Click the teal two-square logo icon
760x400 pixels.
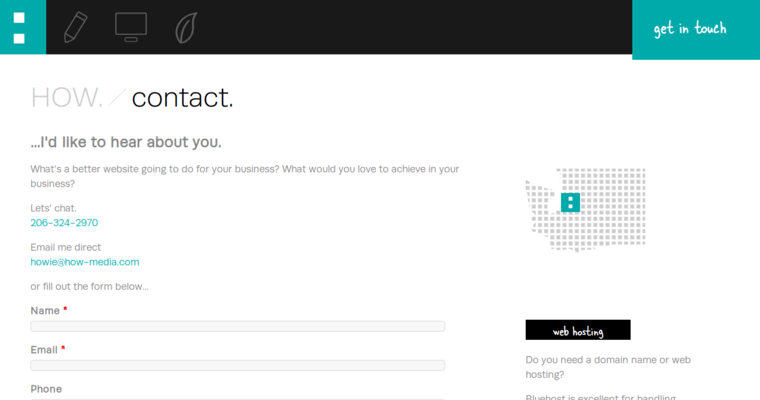(x=19, y=27)
